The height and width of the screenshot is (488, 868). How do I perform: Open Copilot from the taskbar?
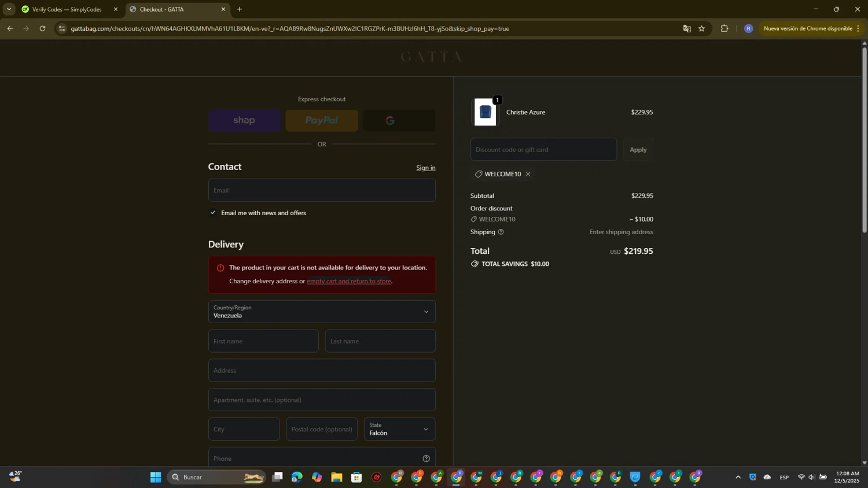(x=317, y=477)
